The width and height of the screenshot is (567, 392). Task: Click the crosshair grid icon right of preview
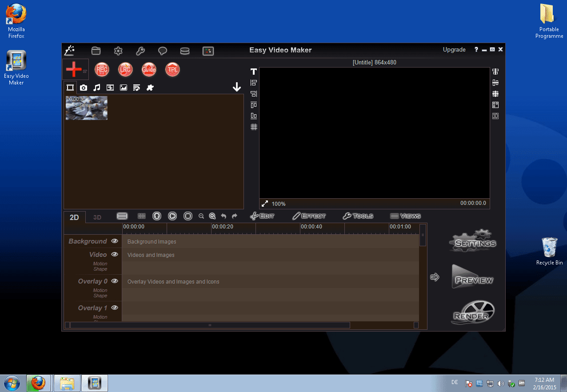click(495, 94)
